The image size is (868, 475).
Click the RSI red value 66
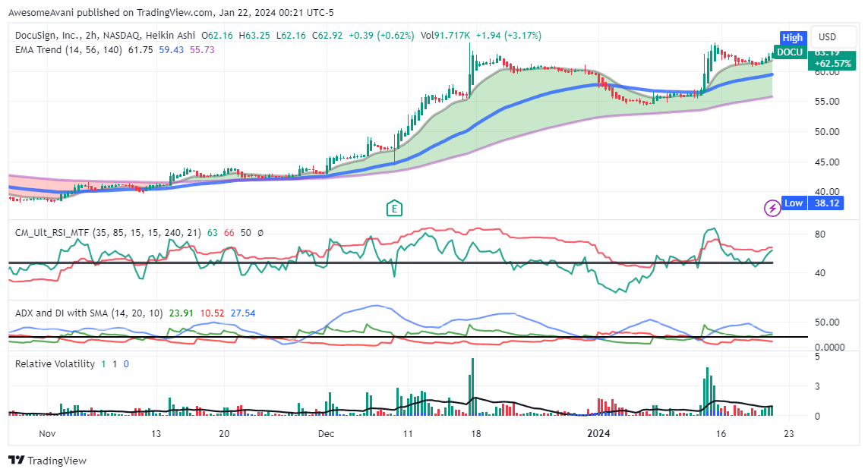229,233
